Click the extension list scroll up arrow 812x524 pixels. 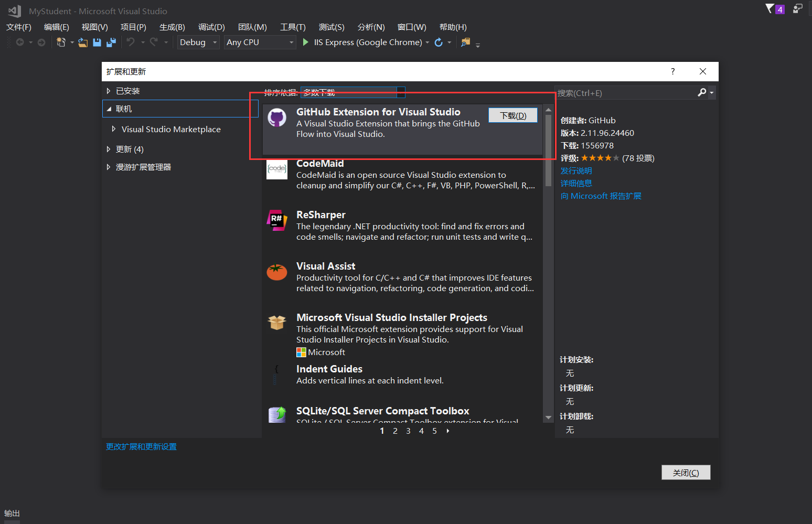548,110
